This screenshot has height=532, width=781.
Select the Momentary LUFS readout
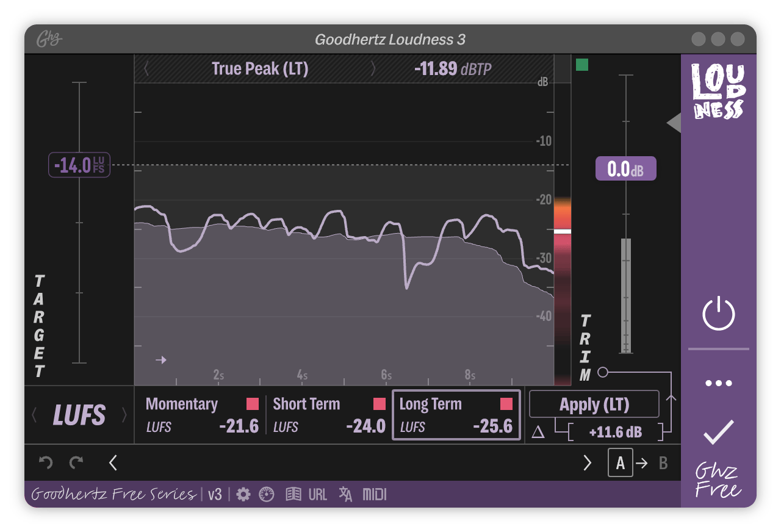click(x=201, y=415)
